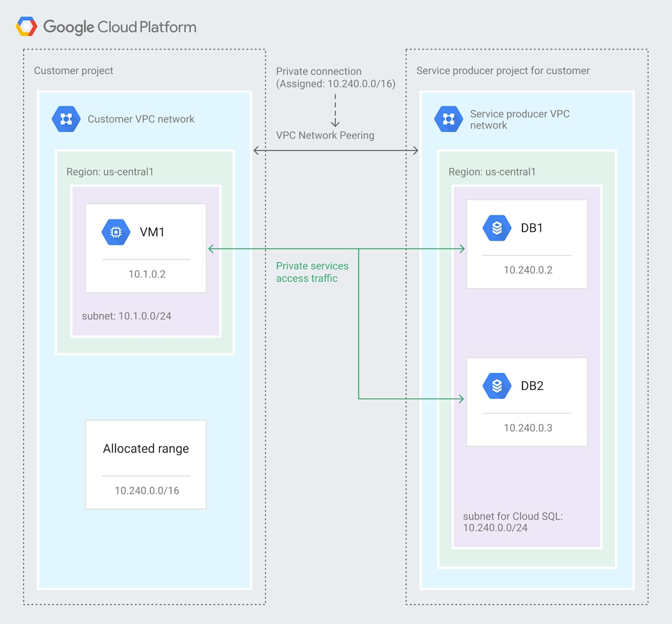Viewport: 672px width, 624px height.
Task: Select the DB1 Cloud SQL icon
Action: click(x=497, y=228)
